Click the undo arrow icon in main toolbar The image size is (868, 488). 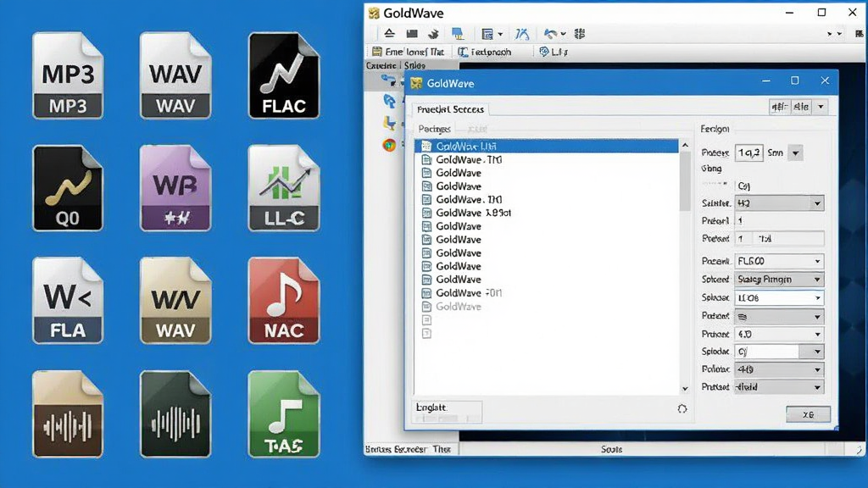pos(550,34)
